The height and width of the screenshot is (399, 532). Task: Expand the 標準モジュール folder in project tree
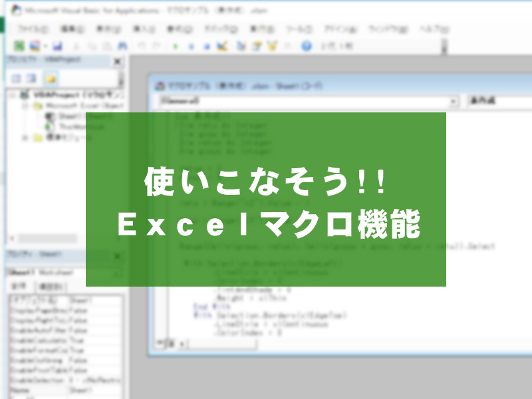pos(26,138)
